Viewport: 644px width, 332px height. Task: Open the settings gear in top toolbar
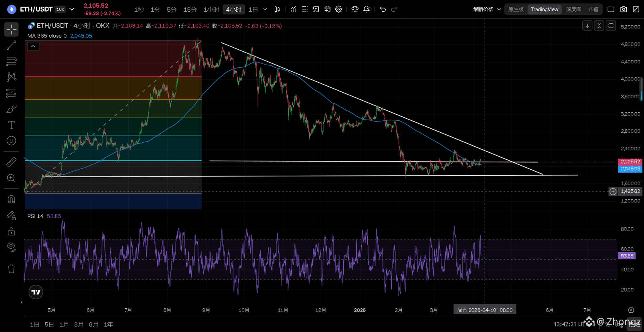tap(339, 9)
